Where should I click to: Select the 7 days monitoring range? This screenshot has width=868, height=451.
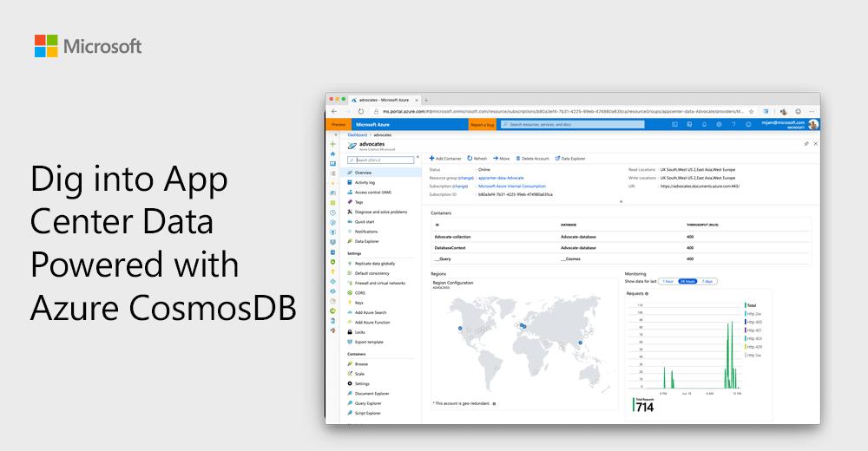(707, 282)
